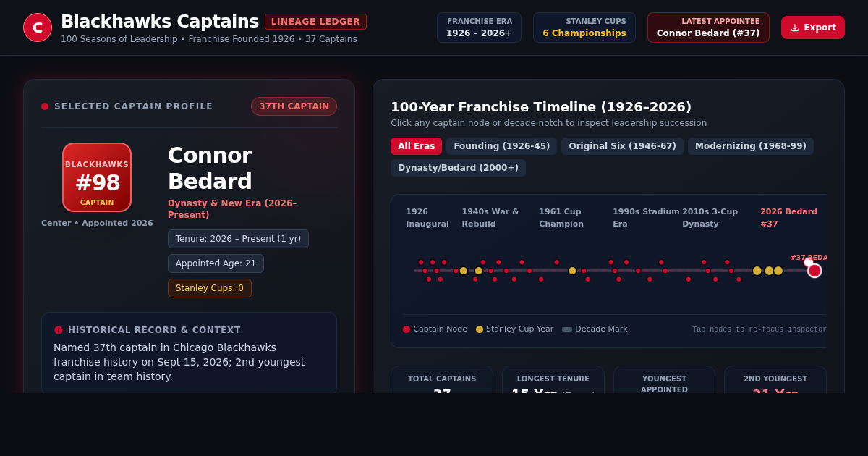Filter timeline to Founding (1926-45)
The image size is (868, 456).
(x=501, y=146)
